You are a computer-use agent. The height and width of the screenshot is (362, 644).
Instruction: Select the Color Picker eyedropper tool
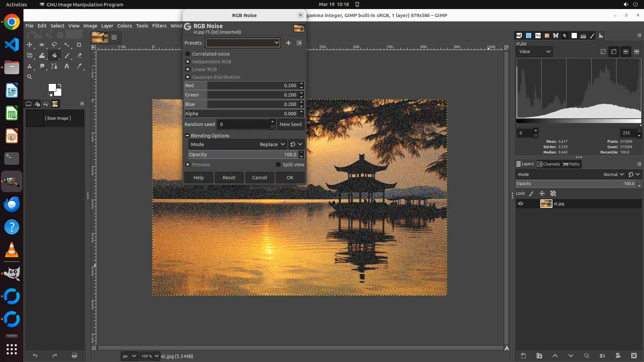tap(79, 66)
